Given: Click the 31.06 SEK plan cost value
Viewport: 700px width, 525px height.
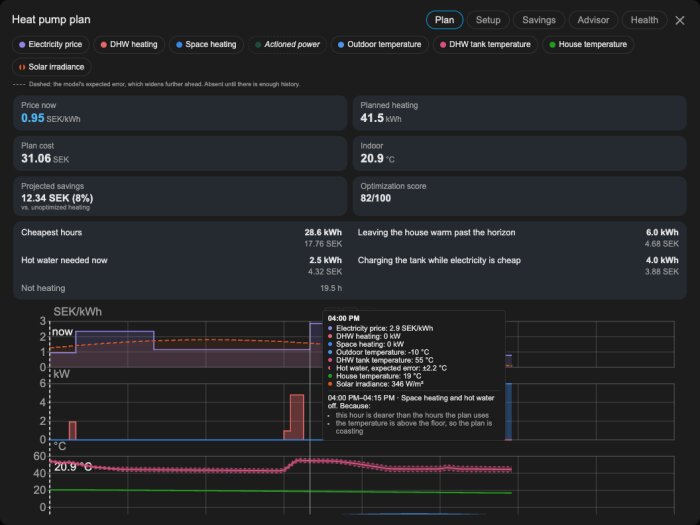Looking at the screenshot, I should [x=45, y=158].
